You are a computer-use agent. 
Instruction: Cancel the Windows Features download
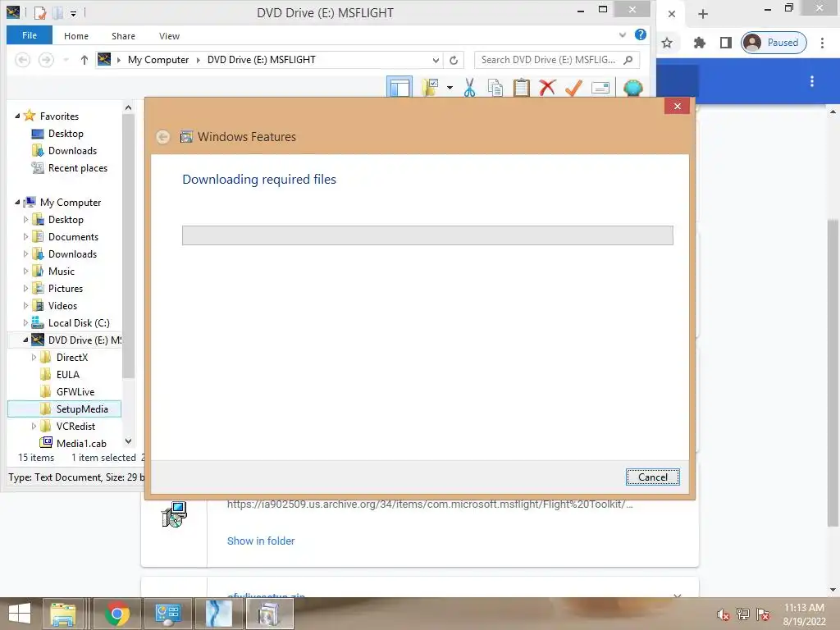coord(652,477)
